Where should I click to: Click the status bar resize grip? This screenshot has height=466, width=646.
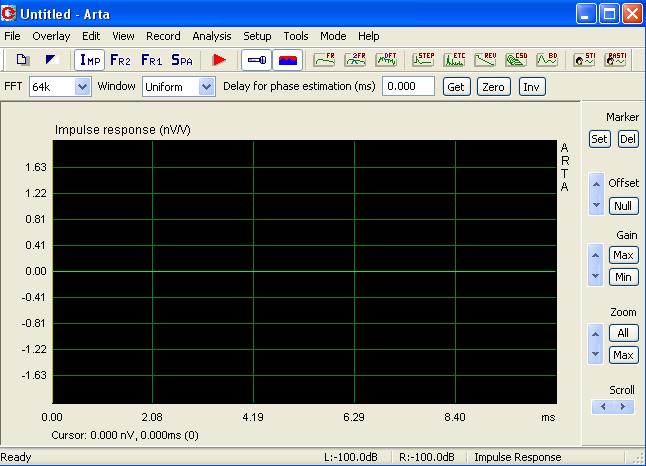pyautogui.click(x=638, y=458)
